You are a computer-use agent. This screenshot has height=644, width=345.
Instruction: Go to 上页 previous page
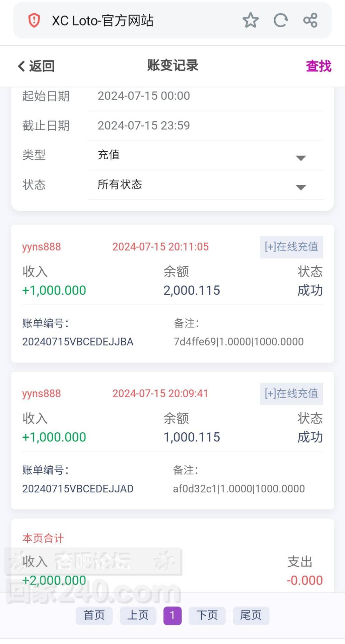click(x=138, y=615)
